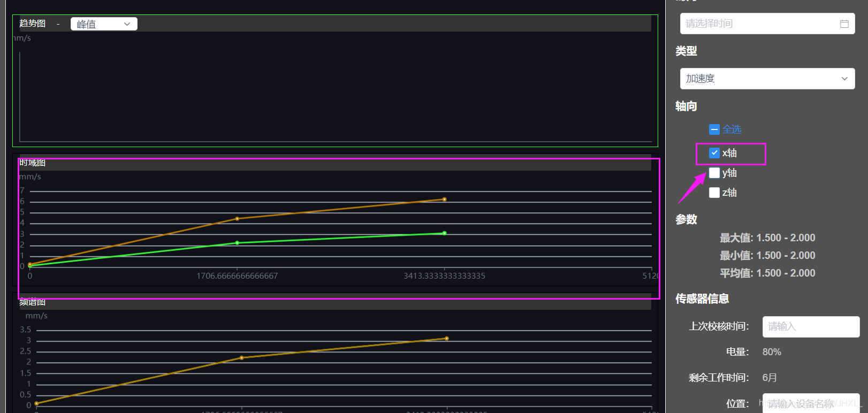Expand the 加速度 type dropdown

click(767, 79)
